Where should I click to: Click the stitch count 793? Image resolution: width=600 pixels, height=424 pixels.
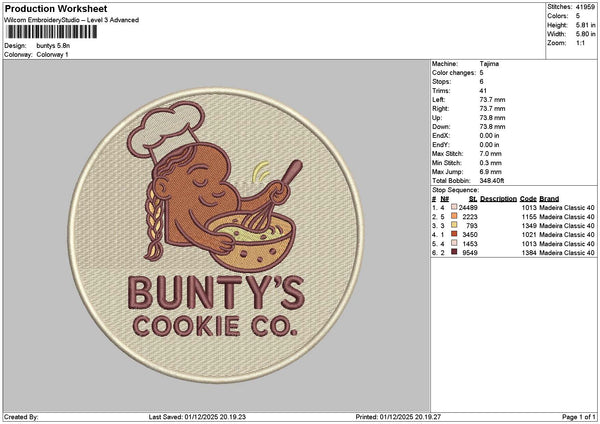click(x=472, y=225)
